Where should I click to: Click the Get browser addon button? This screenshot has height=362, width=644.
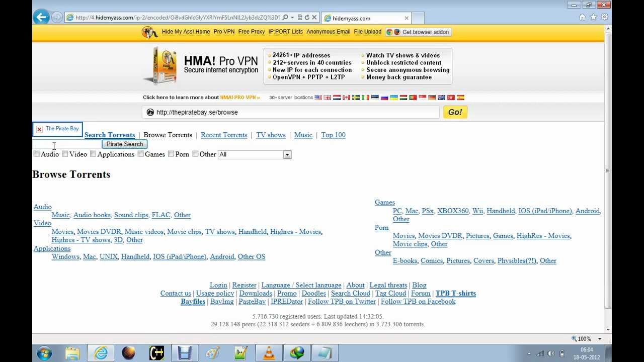418,32
